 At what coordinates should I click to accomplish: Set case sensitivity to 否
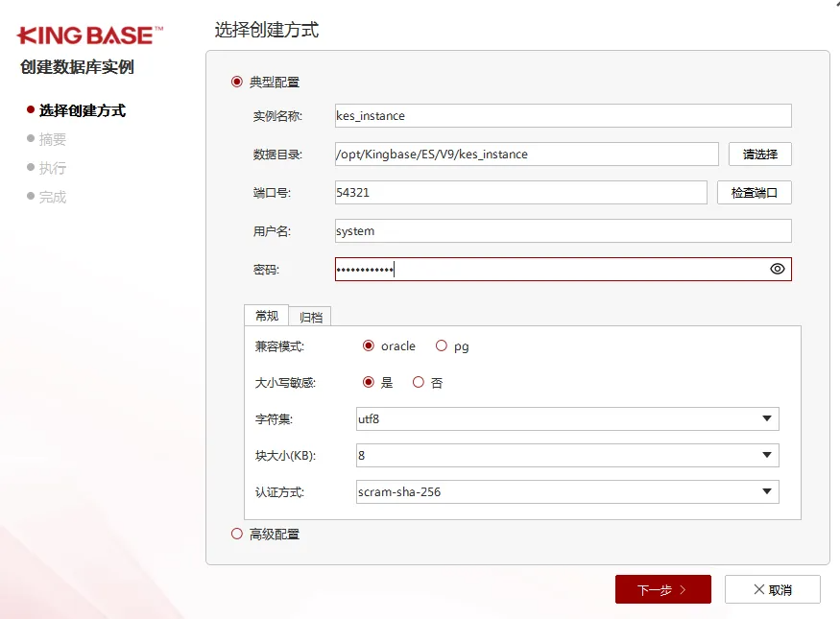[419, 382]
